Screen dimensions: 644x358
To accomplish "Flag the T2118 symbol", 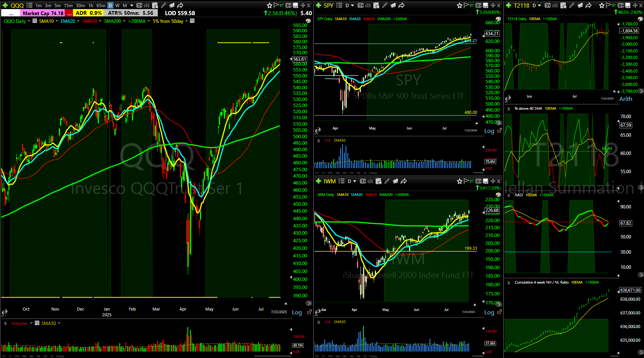I will 608,5.
